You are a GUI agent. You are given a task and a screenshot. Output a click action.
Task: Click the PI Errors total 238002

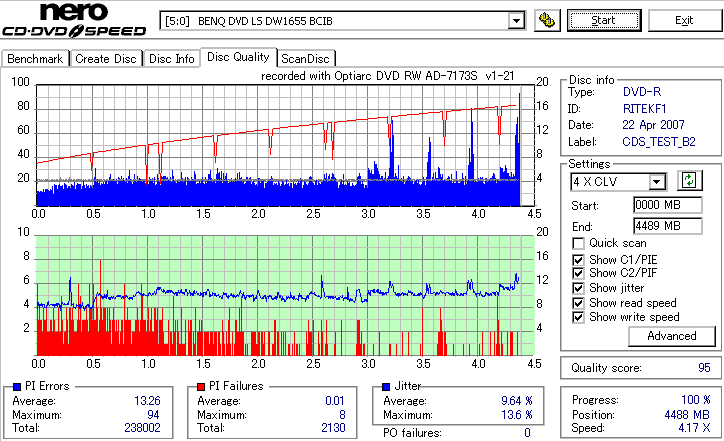tap(142, 428)
